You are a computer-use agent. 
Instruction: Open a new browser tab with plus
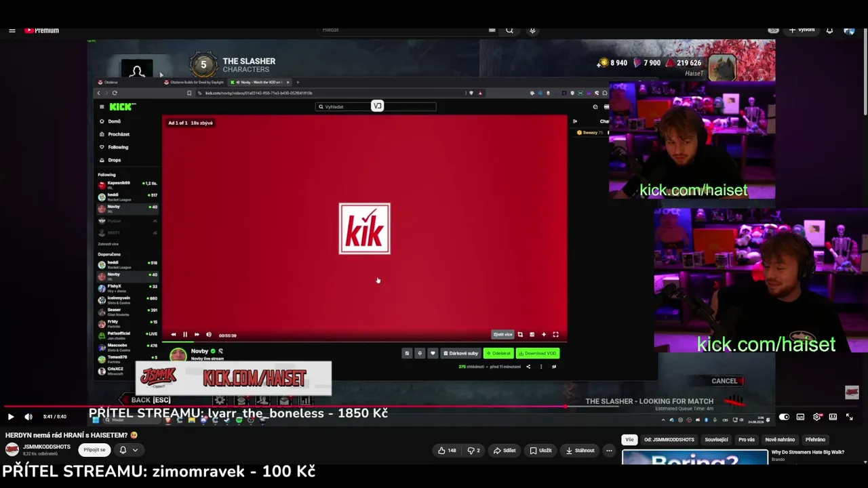pos(297,83)
